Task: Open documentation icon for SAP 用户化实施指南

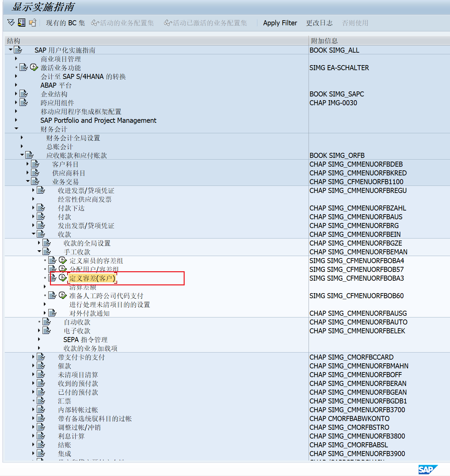Action: point(18,50)
